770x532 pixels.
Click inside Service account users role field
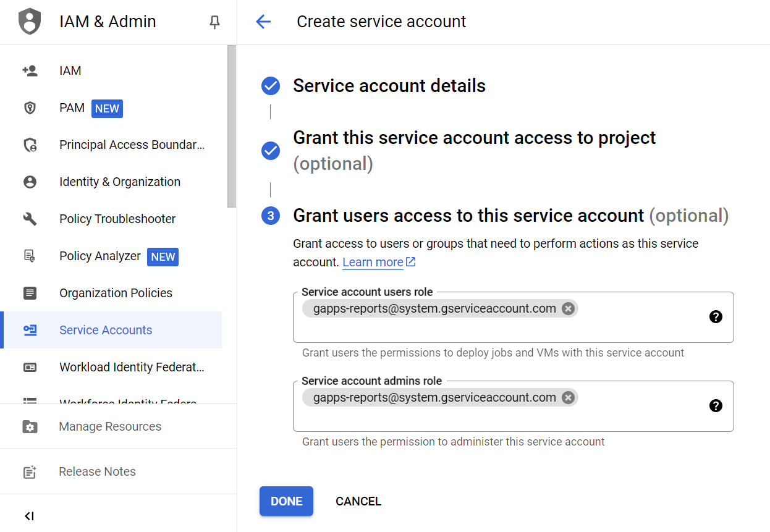(x=513, y=317)
